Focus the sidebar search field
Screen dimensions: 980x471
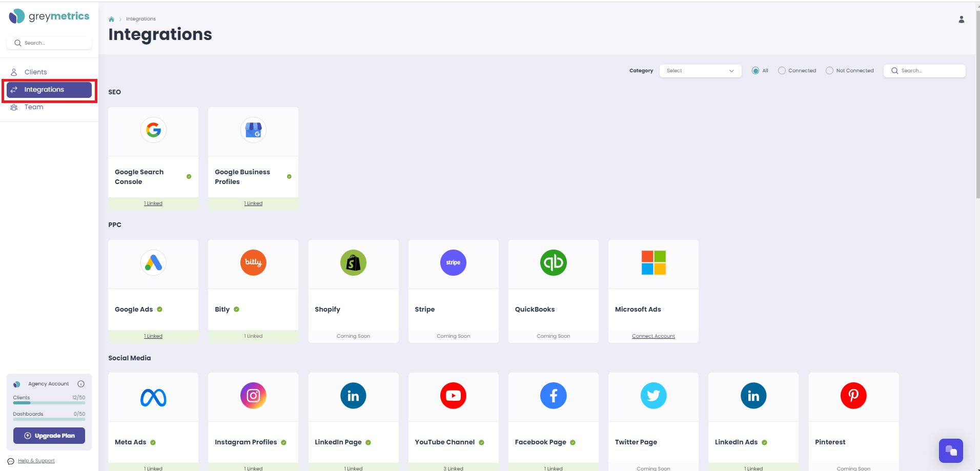pyautogui.click(x=49, y=43)
